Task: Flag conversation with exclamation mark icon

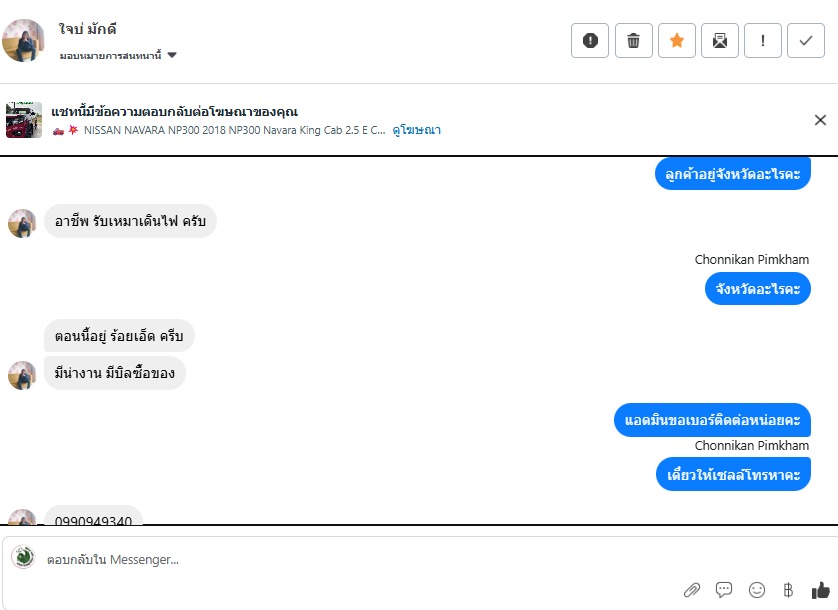Action: tap(763, 41)
